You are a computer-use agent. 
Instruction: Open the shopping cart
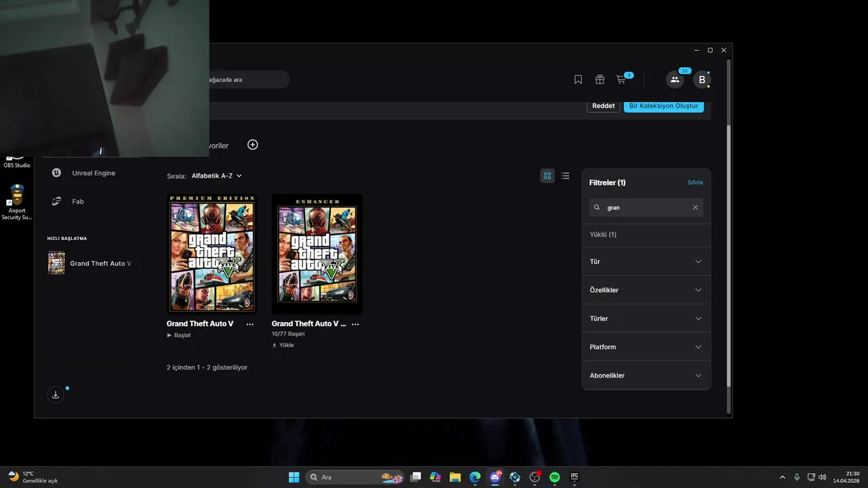pos(621,79)
